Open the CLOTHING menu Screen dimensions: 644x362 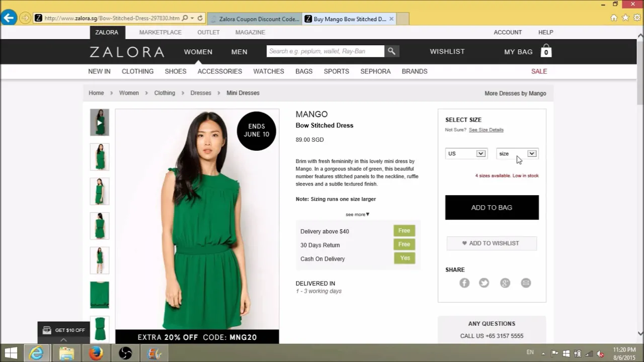pyautogui.click(x=137, y=71)
